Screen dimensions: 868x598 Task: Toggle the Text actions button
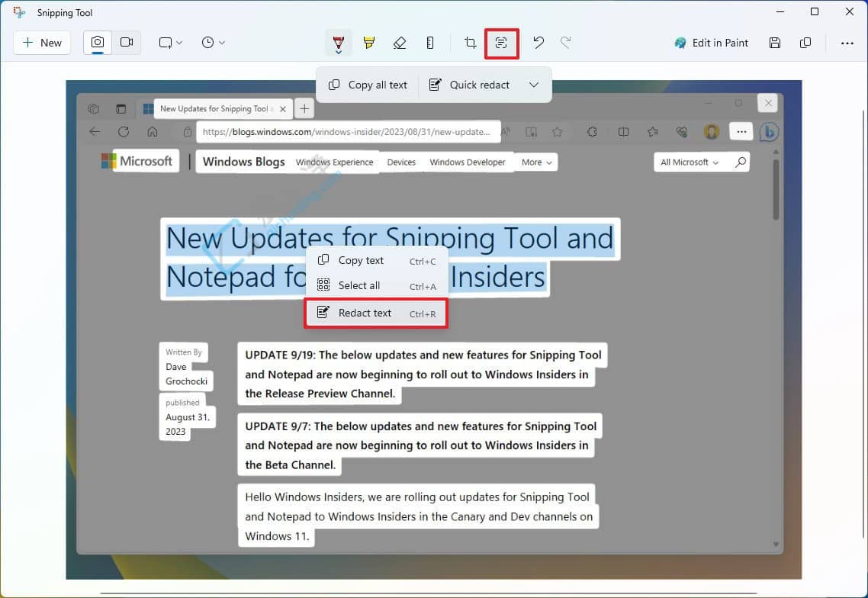pyautogui.click(x=501, y=43)
